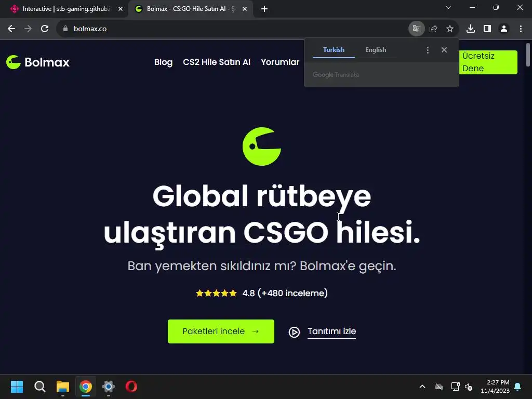Open File Explorer from the taskbar

tap(63, 387)
